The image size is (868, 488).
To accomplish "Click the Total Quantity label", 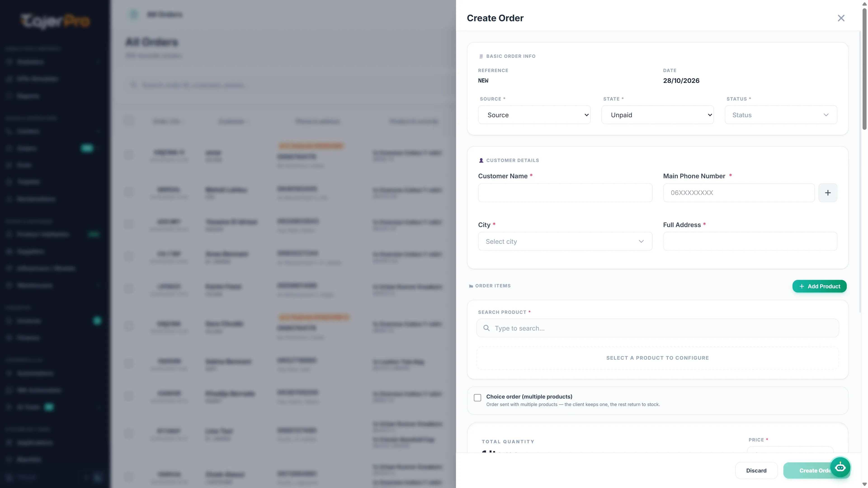I will pos(508,441).
